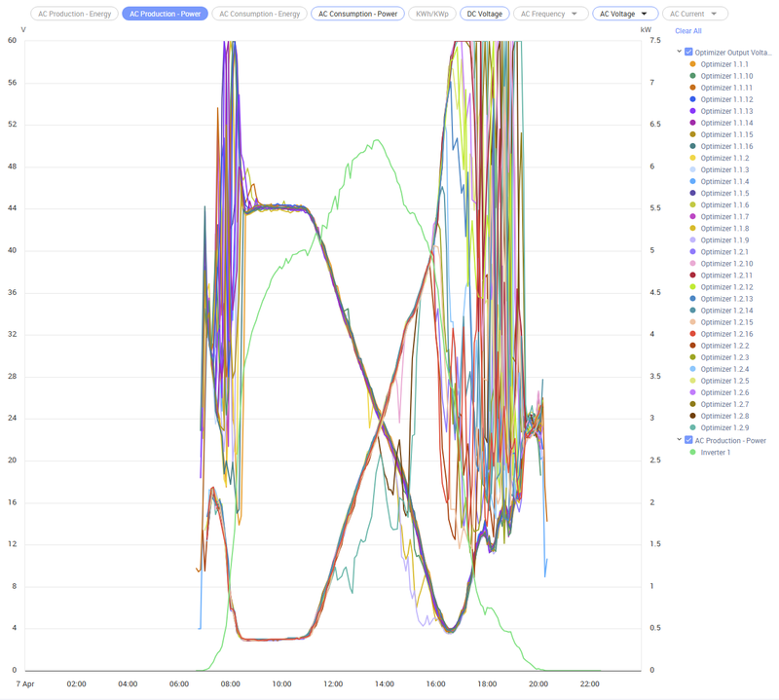The image size is (779, 700).
Task: Enable the KWh/KWp chip
Action: pos(432,14)
